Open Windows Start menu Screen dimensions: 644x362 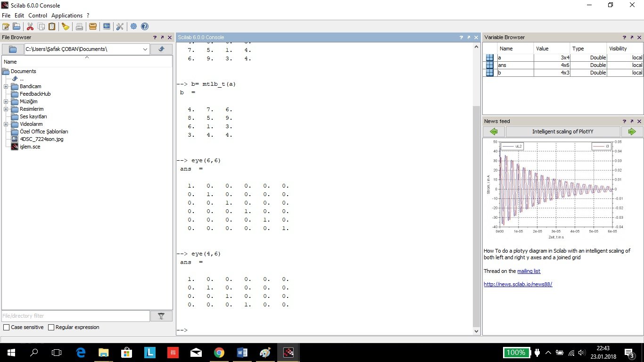(x=11, y=352)
